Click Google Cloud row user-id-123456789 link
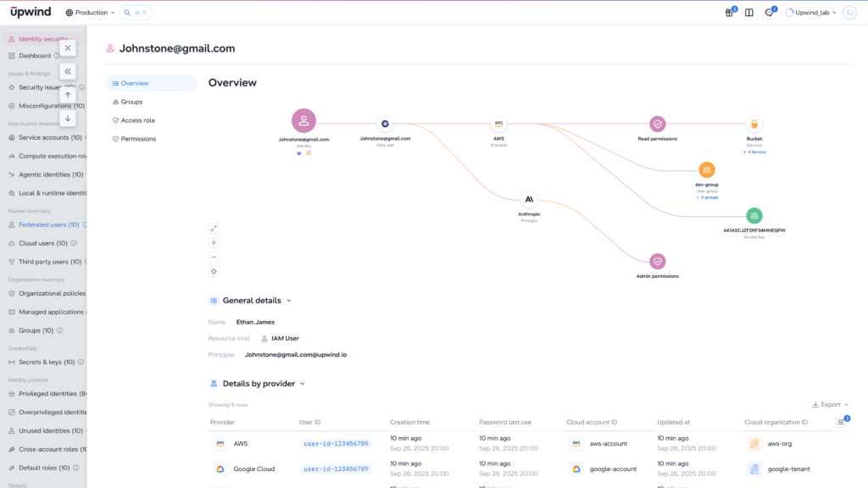 [x=336, y=469]
